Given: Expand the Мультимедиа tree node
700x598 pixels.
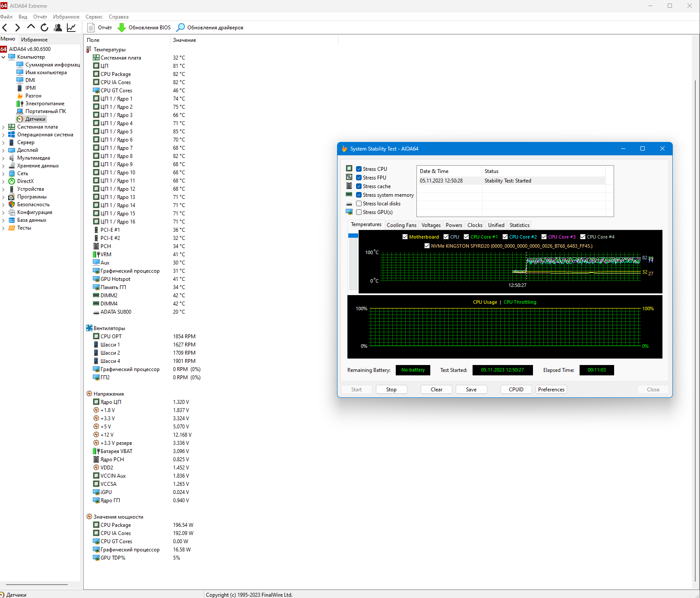Looking at the screenshot, I should [x=3, y=158].
